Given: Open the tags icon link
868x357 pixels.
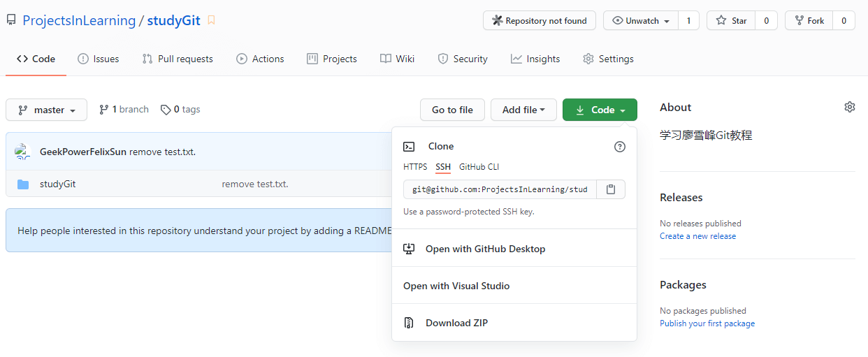Looking at the screenshot, I should pos(165,110).
